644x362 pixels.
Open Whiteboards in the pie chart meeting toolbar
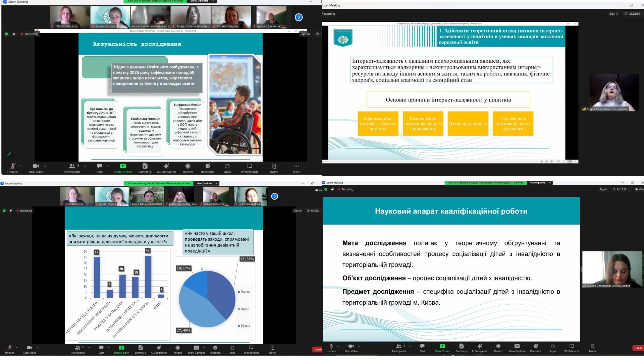coord(251,349)
